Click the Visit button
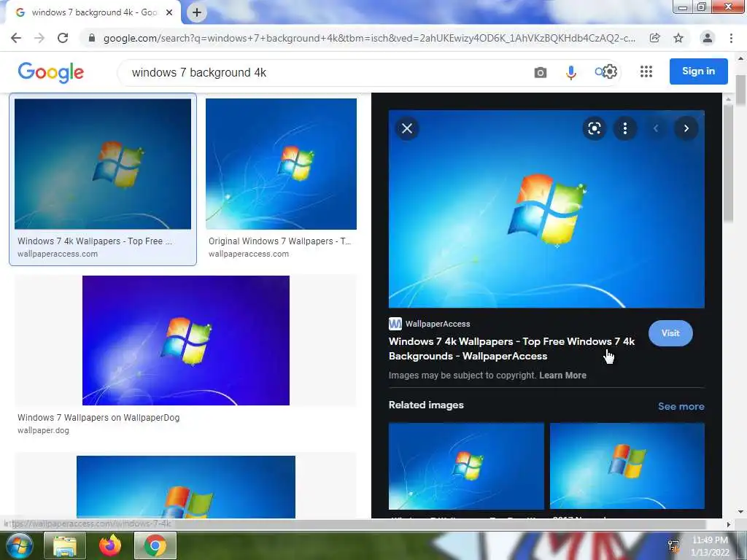 tap(670, 333)
